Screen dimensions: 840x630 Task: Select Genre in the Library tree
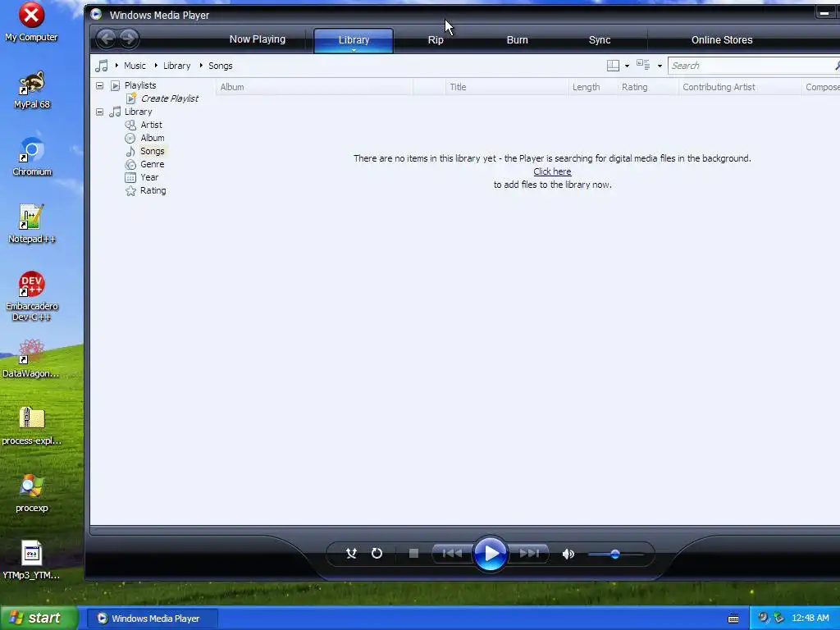[x=152, y=164]
